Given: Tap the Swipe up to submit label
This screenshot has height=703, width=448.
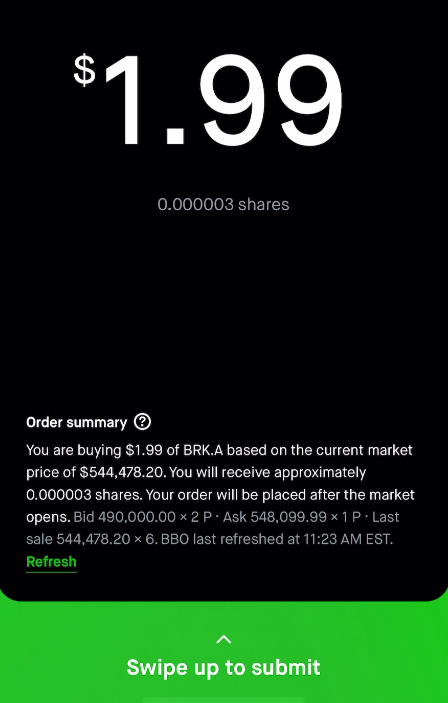Looking at the screenshot, I should click(223, 667).
